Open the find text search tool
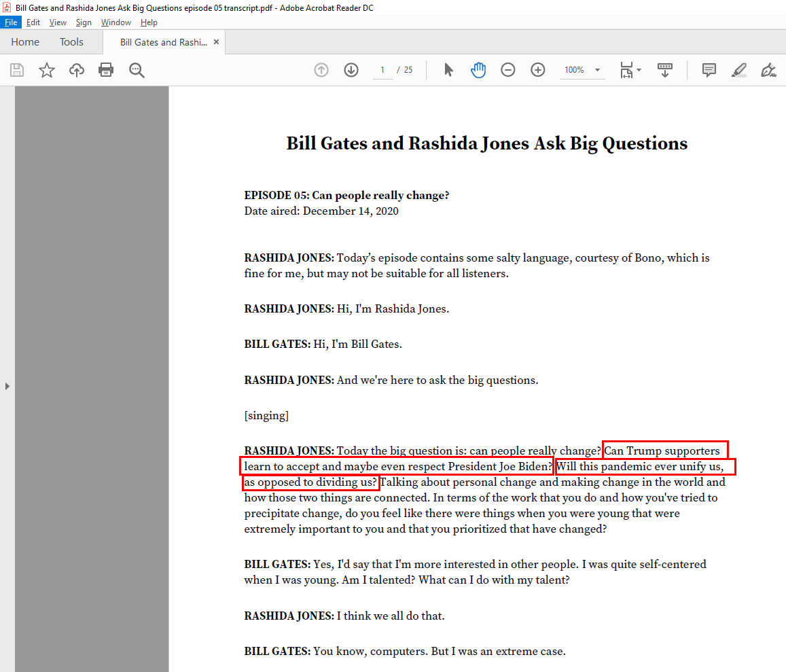 tap(137, 70)
